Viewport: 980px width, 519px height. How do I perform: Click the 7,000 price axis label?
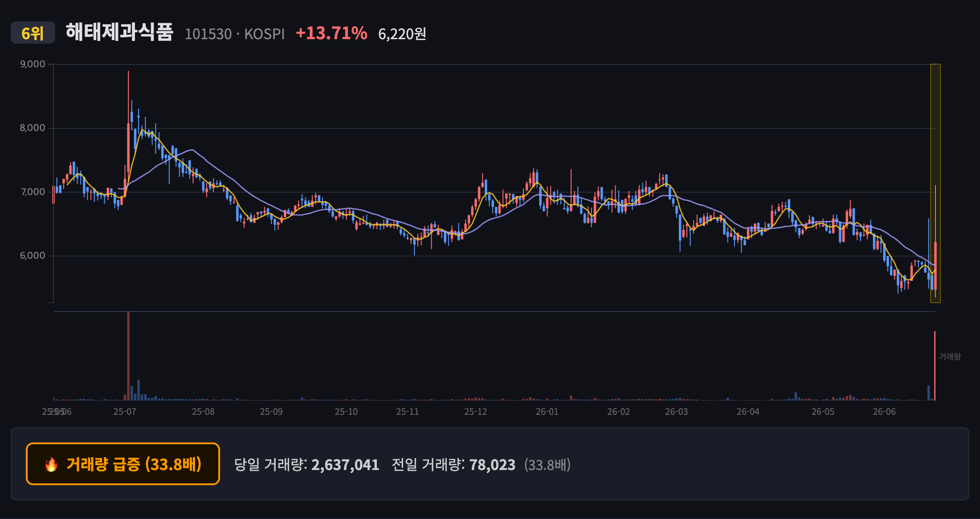tap(33, 192)
